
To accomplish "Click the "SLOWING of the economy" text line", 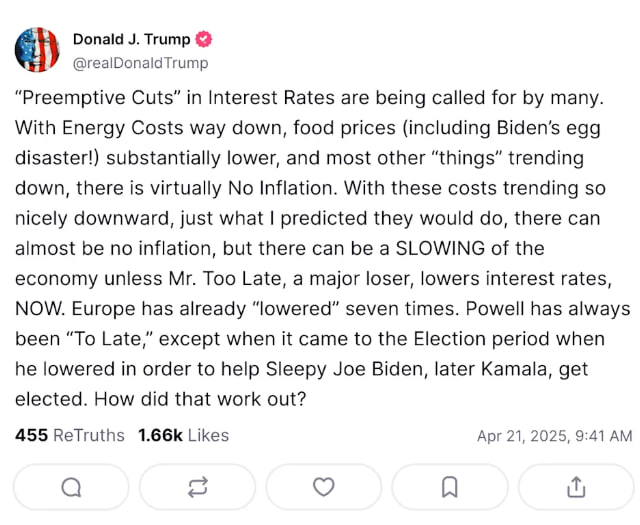I will tap(470, 249).
